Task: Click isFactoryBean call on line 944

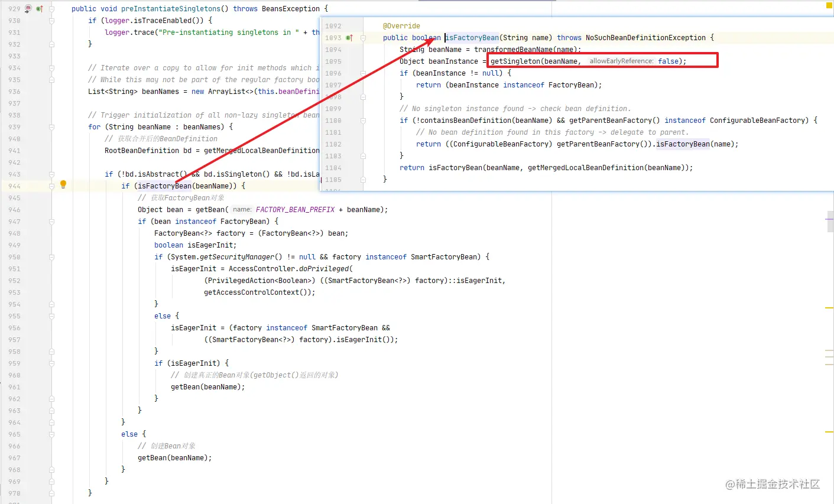Action: [165, 186]
